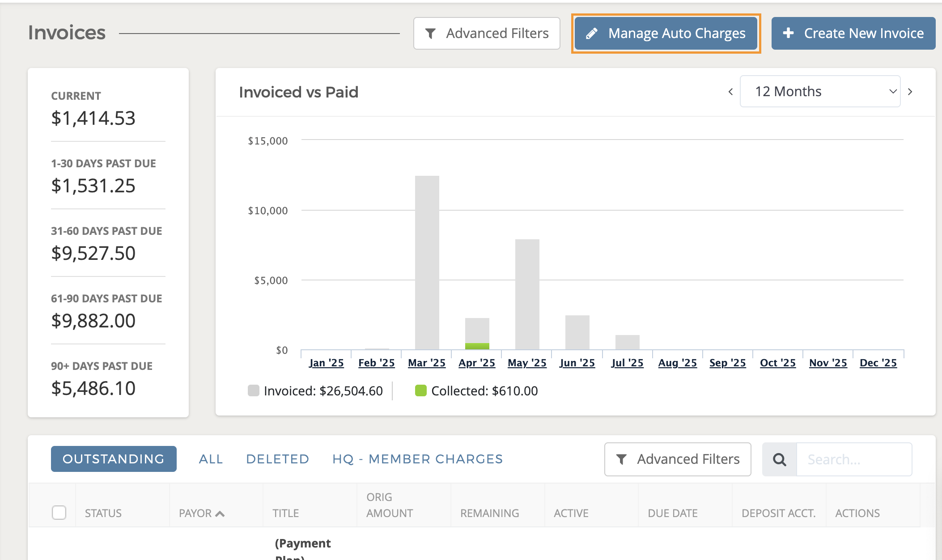Click the funnel icon on lower Advanced Filters
Image resolution: width=942 pixels, height=560 pixels.
click(x=622, y=459)
